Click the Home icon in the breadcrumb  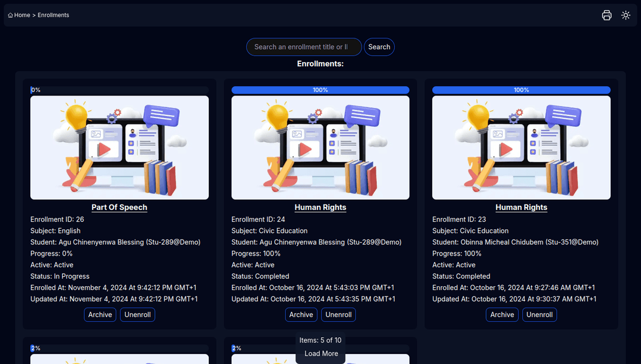(11, 15)
